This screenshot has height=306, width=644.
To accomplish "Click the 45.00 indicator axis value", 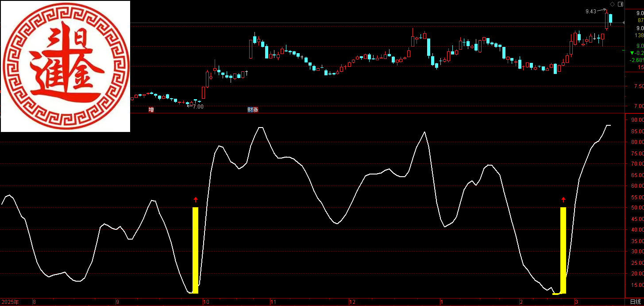I will [637, 219].
